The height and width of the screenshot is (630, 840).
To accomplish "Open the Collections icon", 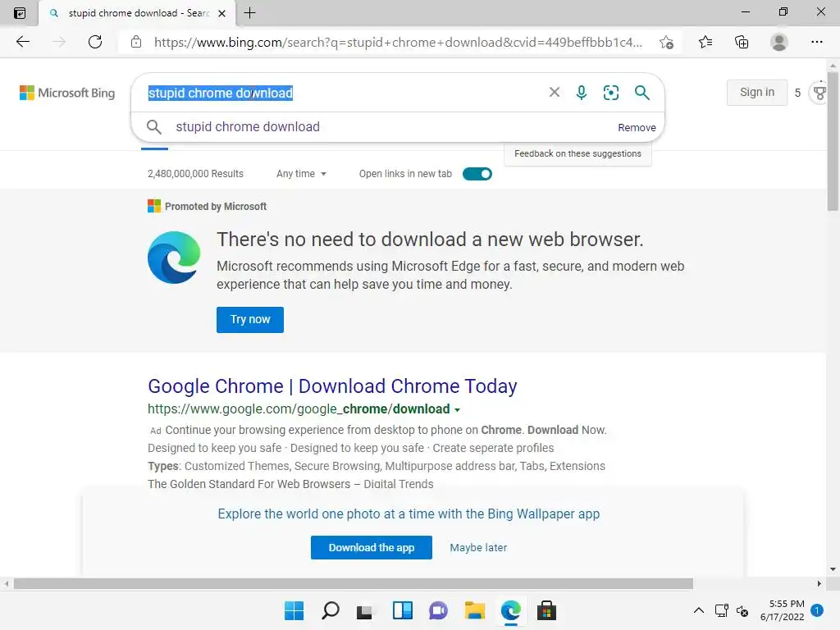I will click(742, 42).
